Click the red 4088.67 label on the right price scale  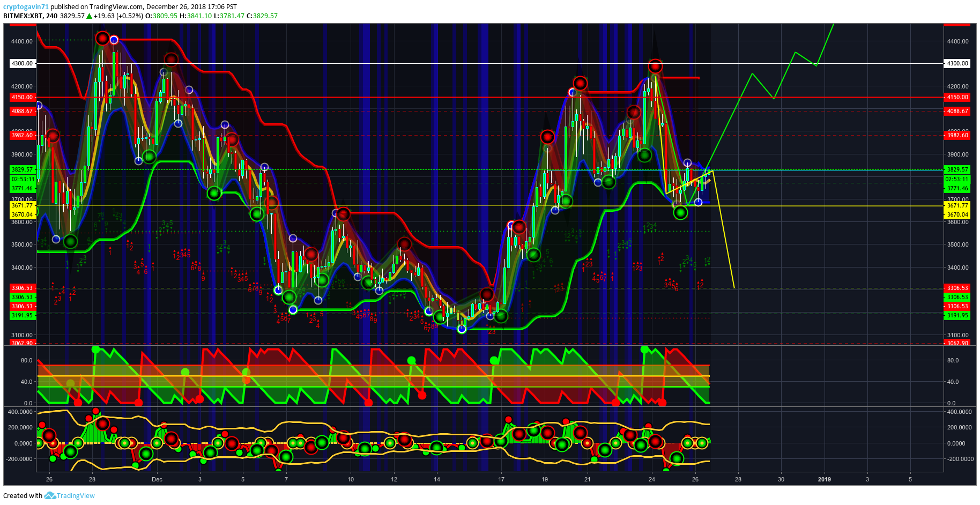pos(957,112)
